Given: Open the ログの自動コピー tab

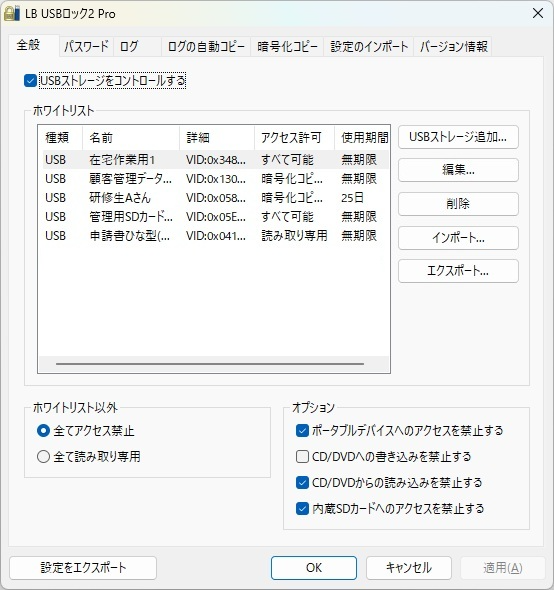Looking at the screenshot, I should tap(206, 46).
